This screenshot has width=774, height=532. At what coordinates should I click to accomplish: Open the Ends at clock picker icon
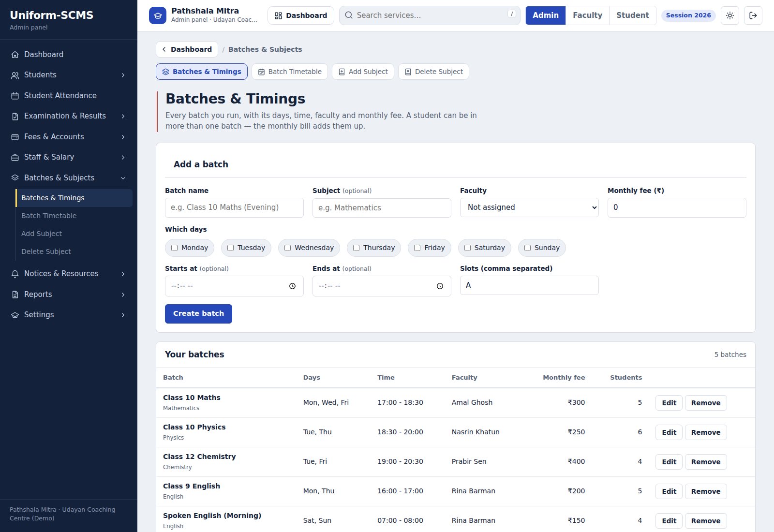click(x=440, y=286)
